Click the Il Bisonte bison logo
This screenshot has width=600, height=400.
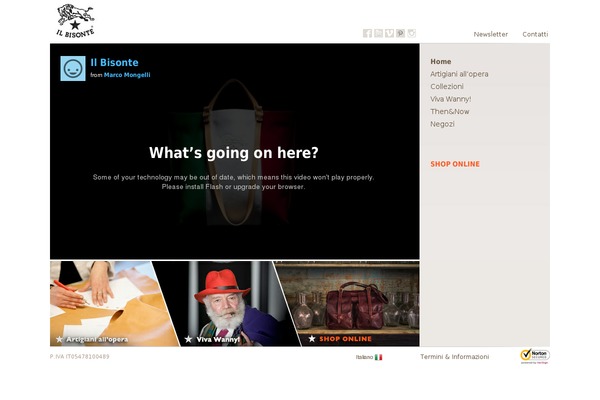click(75, 21)
